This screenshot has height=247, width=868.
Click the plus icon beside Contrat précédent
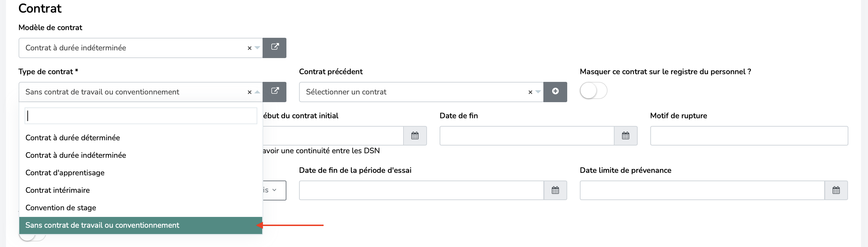click(555, 92)
